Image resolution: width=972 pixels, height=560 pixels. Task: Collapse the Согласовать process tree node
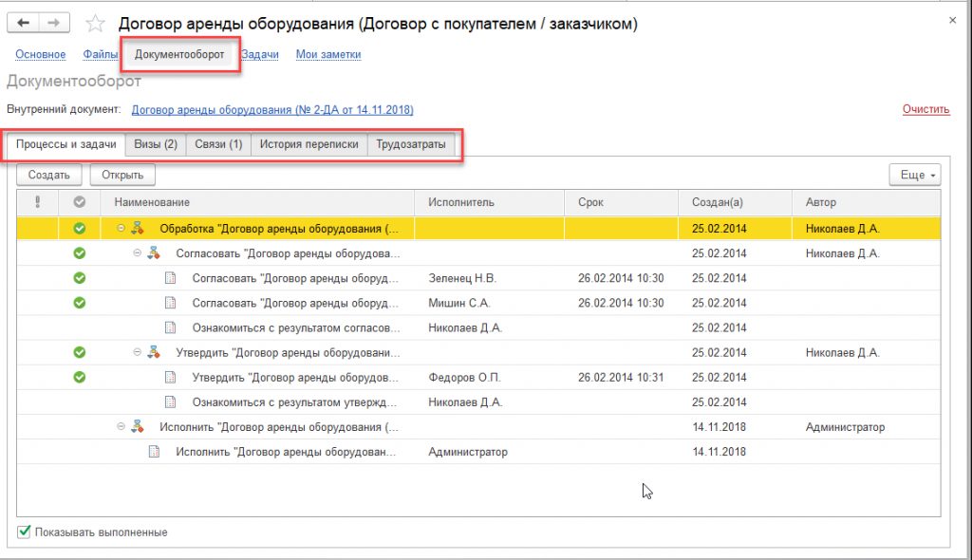(138, 253)
